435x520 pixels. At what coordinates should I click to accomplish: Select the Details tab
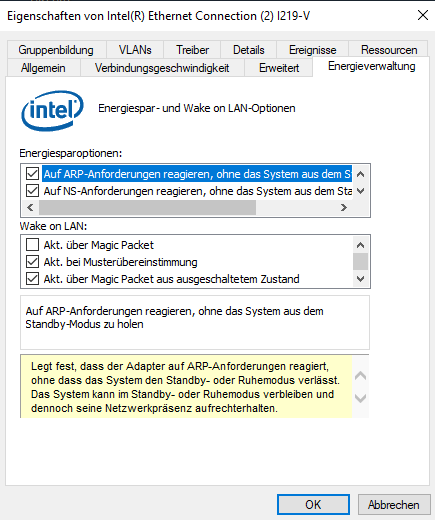pyautogui.click(x=249, y=50)
